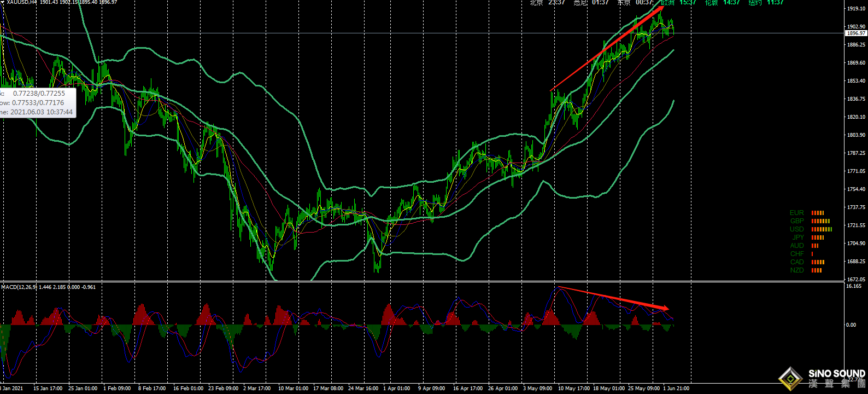Click the 1902.90 price scale label
This screenshot has height=394, width=868.
click(x=856, y=27)
